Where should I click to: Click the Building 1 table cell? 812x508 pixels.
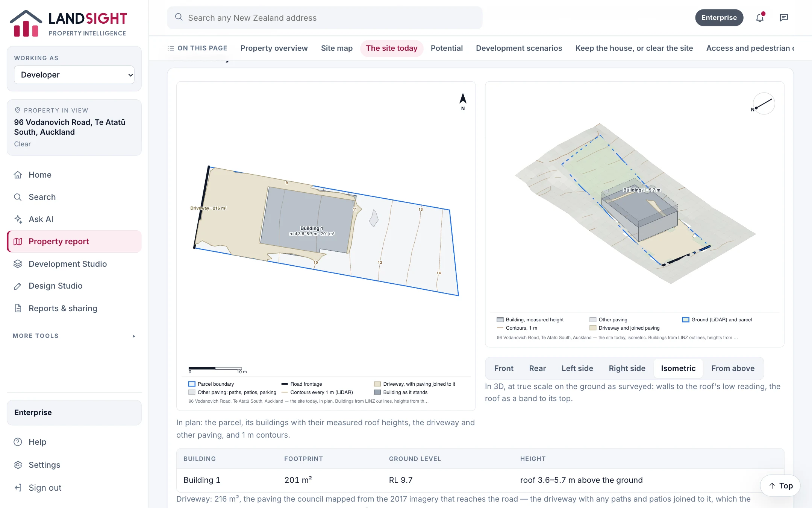click(x=202, y=480)
